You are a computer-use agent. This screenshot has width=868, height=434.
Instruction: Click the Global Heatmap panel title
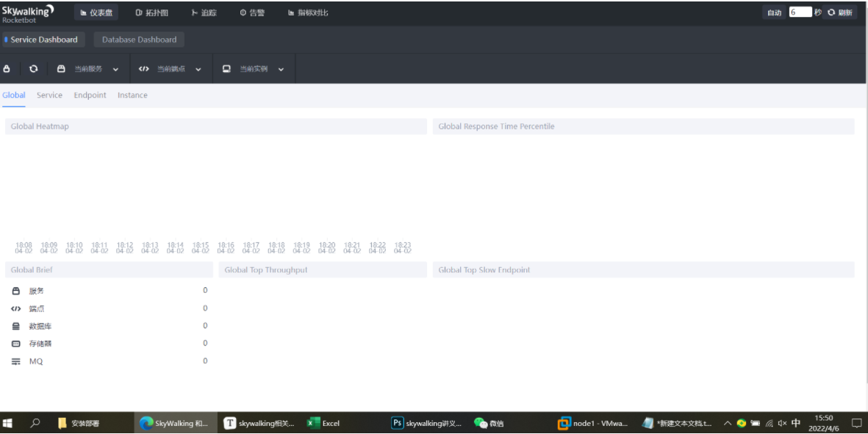point(40,126)
